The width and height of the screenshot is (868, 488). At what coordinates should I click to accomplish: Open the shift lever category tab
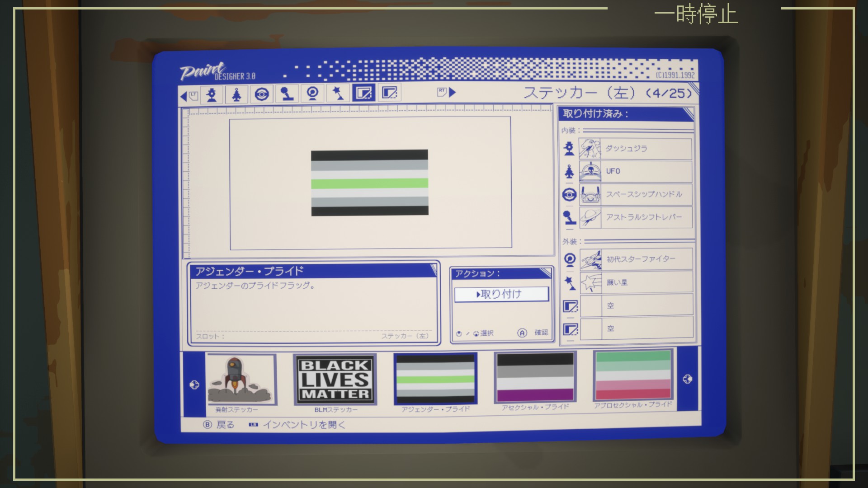pos(287,94)
